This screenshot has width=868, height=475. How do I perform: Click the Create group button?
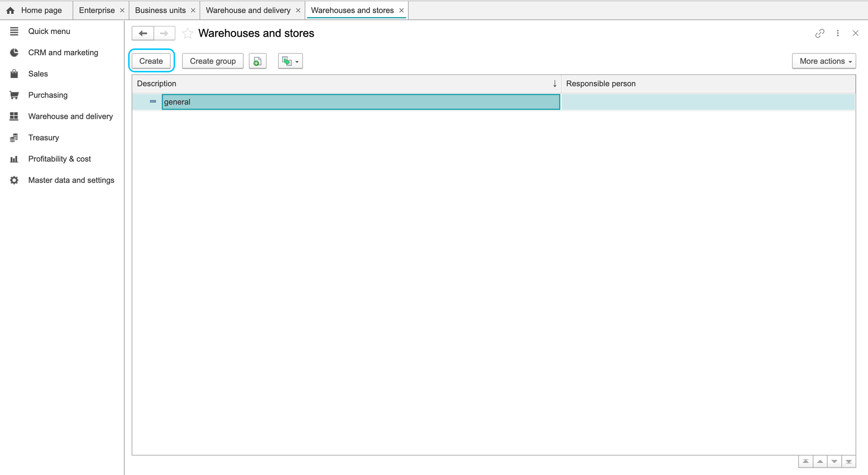(213, 61)
